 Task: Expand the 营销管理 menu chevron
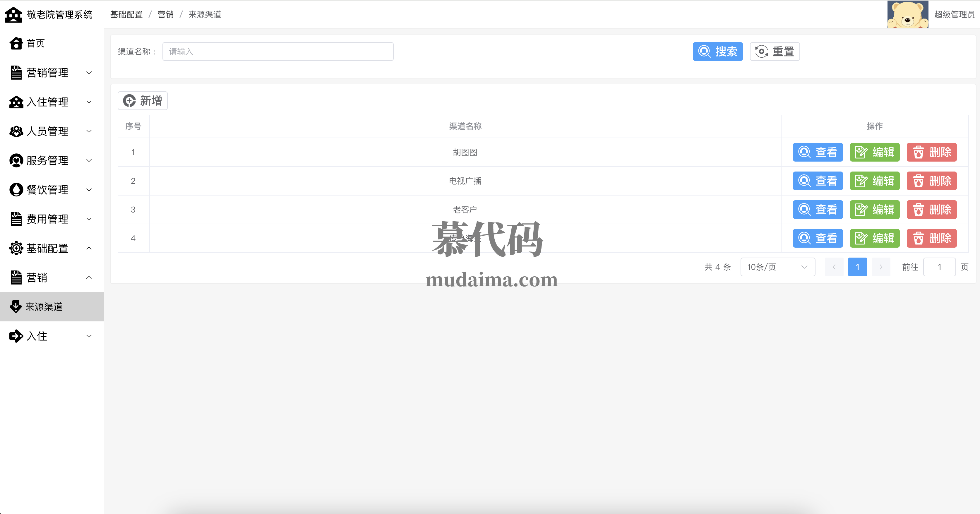pos(89,73)
